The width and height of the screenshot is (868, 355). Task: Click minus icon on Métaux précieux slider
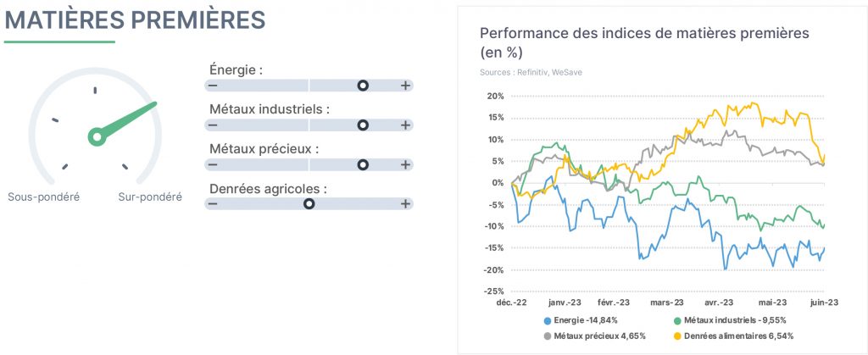(x=213, y=164)
